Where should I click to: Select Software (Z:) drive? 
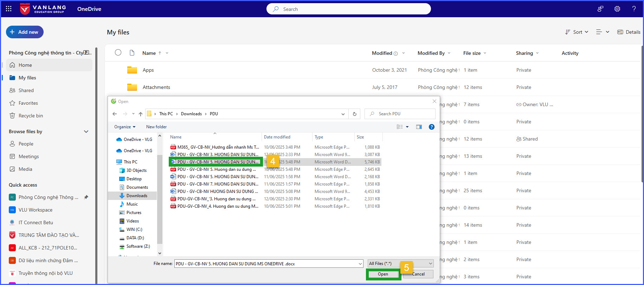(x=138, y=246)
